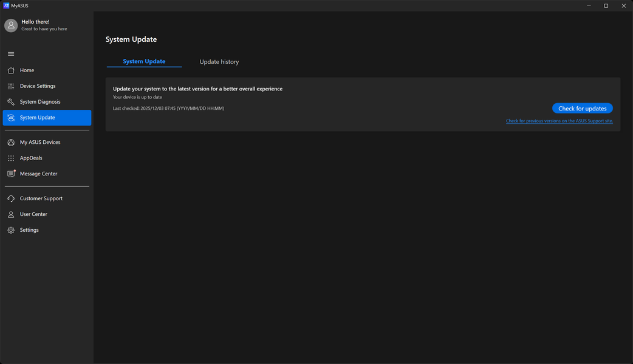Click the System Update page heading
The height and width of the screenshot is (364, 633).
[x=131, y=39]
